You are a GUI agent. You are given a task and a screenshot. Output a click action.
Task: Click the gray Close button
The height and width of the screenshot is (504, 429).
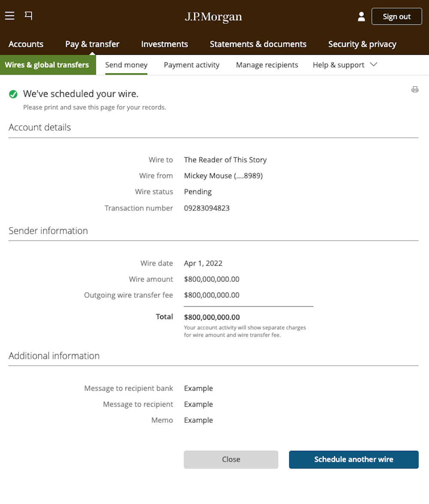231,459
